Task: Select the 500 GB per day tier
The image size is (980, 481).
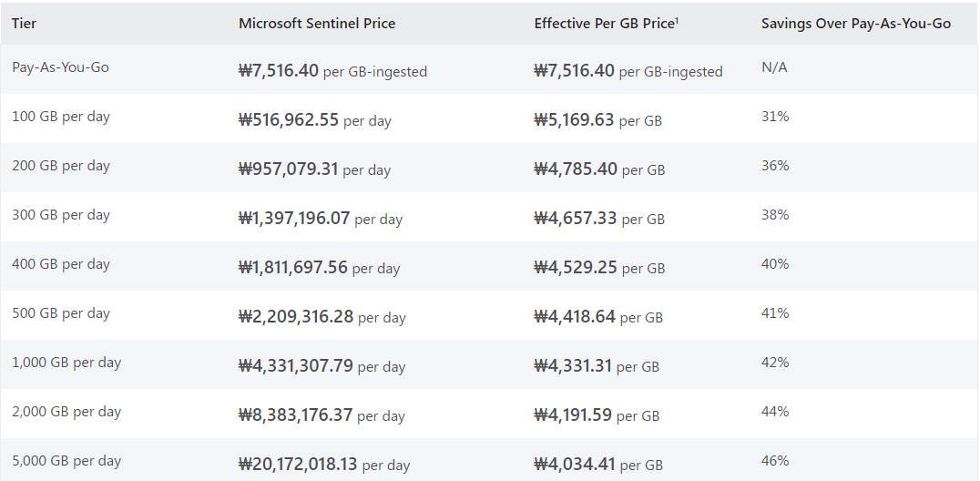Action: click(60, 313)
